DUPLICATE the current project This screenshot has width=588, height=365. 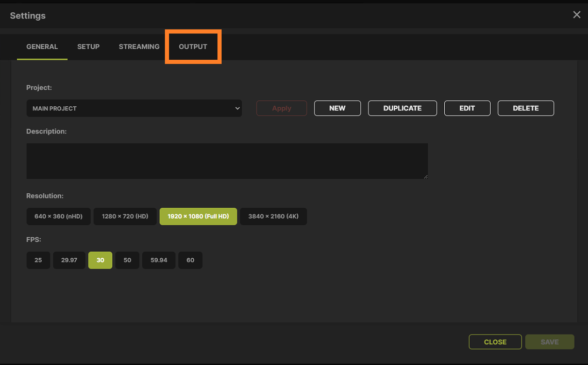coord(402,108)
